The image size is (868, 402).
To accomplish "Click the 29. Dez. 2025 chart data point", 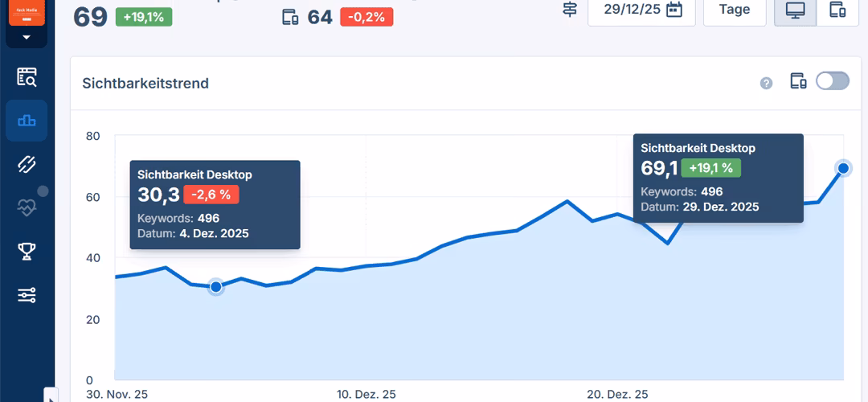I will (843, 168).
